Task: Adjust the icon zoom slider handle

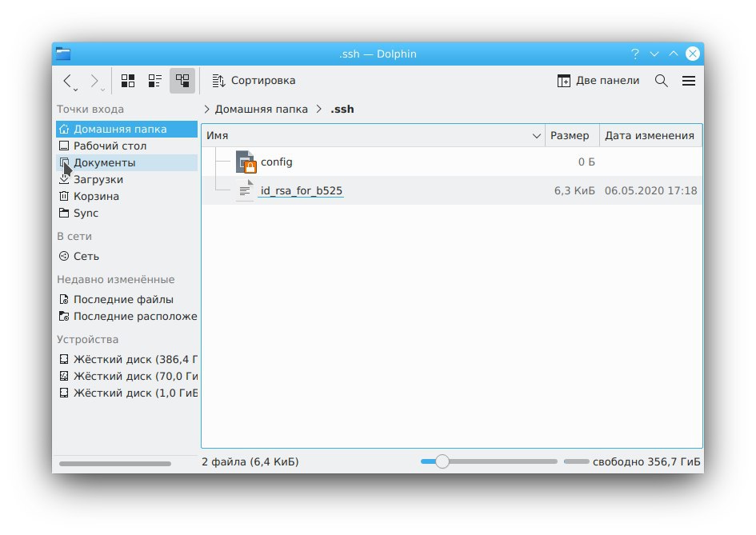Action: [442, 461]
